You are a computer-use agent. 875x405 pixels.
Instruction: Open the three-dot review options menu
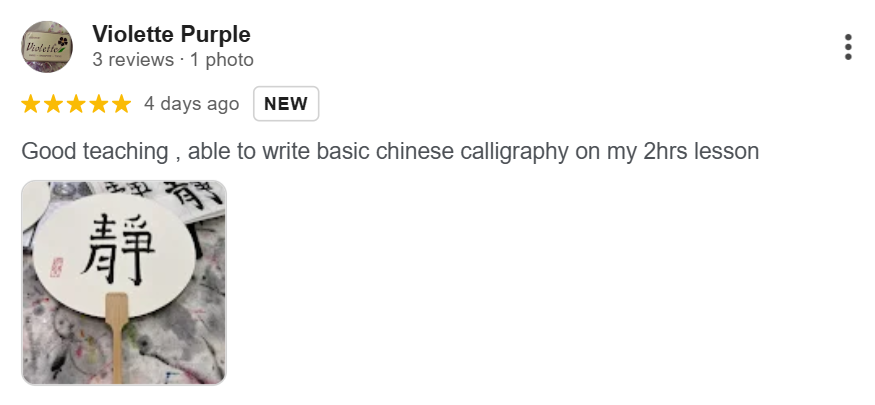pyautogui.click(x=848, y=47)
